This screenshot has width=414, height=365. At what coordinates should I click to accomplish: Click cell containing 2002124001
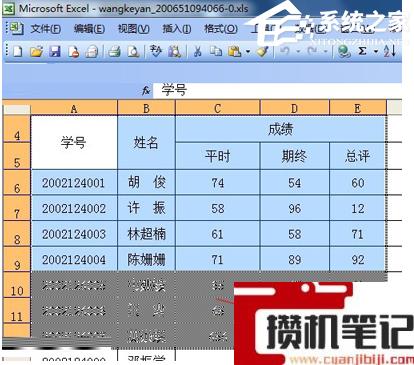pos(74,183)
